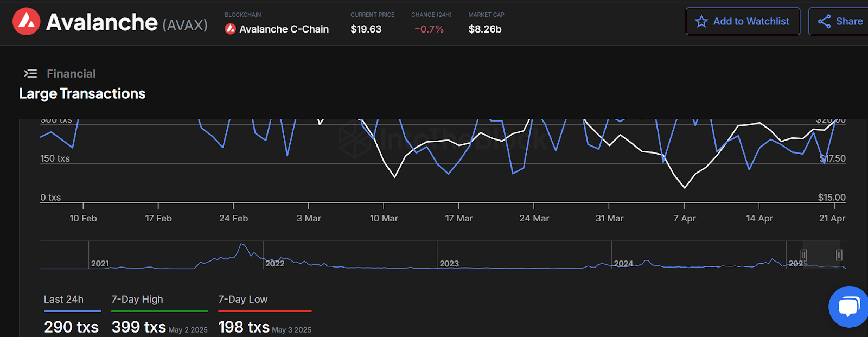The height and width of the screenshot is (337, 868).
Task: Click the 2024 marker in navigator
Action: 623,264
